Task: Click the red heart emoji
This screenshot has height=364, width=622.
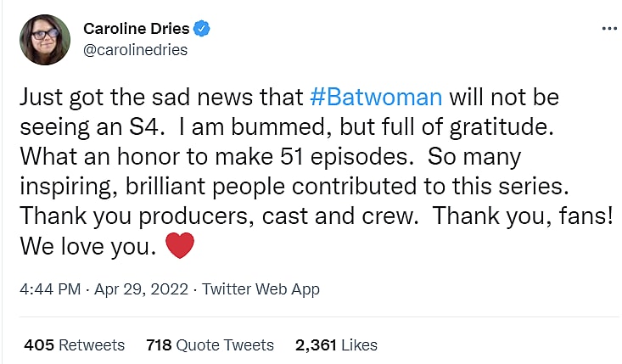Action: pos(178,248)
